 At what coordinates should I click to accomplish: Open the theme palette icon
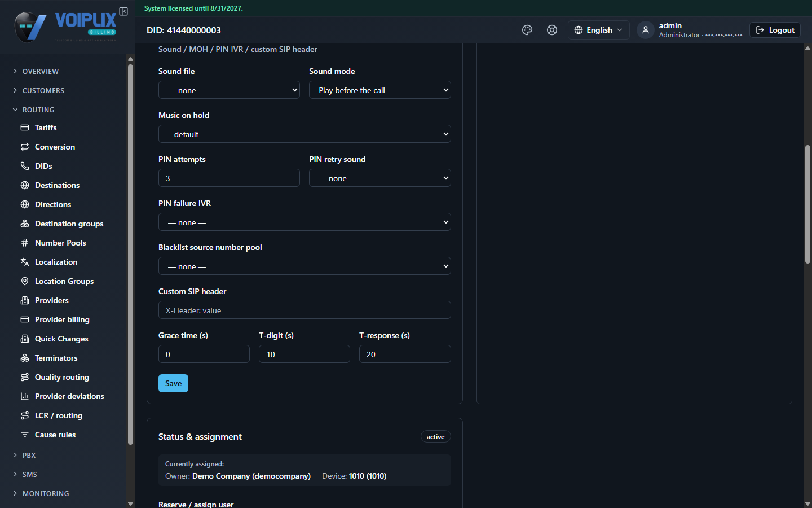click(x=527, y=30)
